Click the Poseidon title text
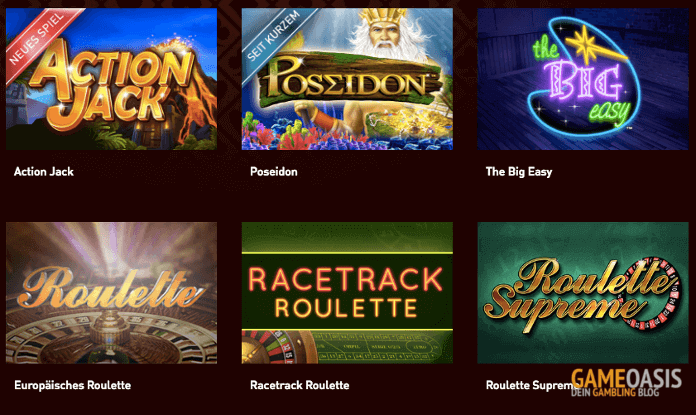Viewport: 696px width, 415px height. [273, 172]
